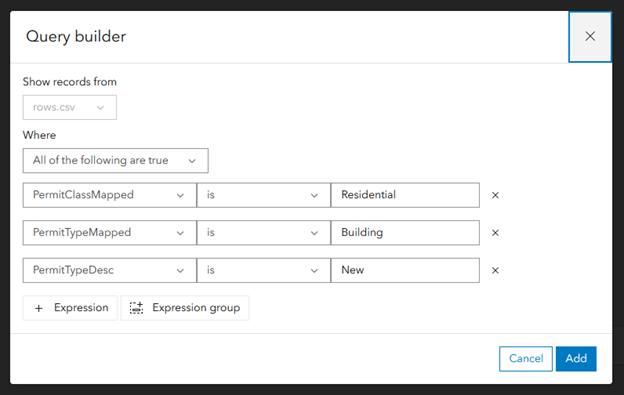Click the Residential value field

point(405,195)
